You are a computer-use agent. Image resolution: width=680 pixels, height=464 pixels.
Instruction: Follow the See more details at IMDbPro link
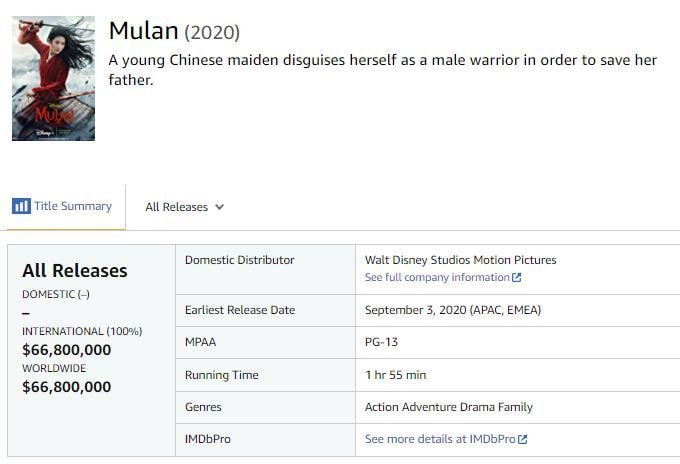coord(440,439)
